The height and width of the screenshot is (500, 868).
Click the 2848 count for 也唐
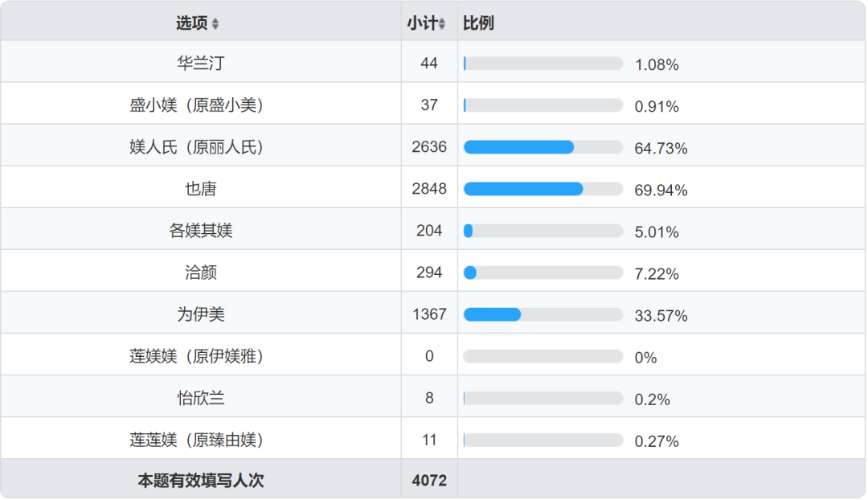(x=429, y=189)
